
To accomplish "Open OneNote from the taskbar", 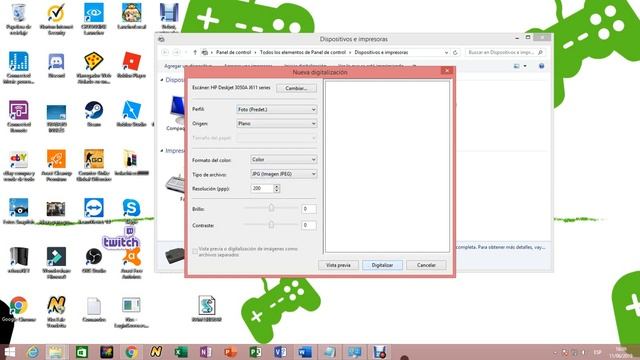I will pos(205,352).
